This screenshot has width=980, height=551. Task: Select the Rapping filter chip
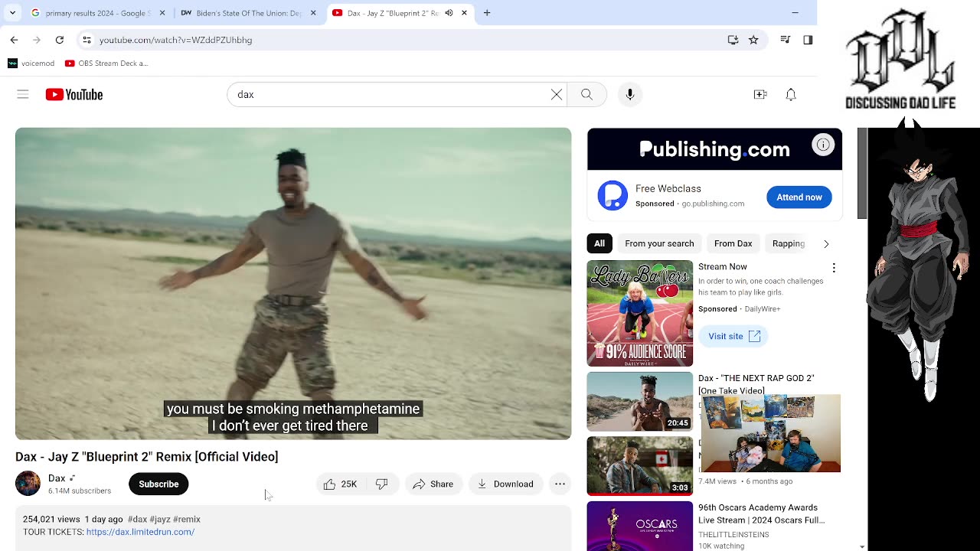(x=789, y=243)
